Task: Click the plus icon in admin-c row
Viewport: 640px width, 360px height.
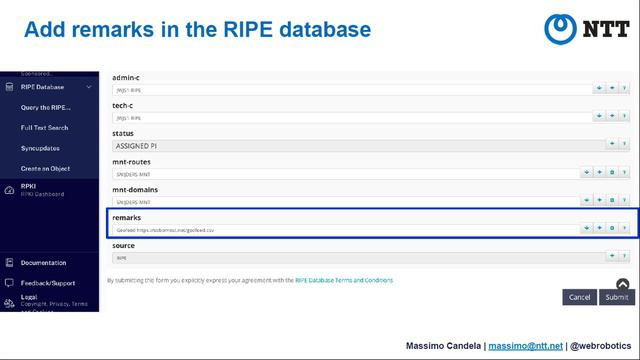Action: coord(612,88)
